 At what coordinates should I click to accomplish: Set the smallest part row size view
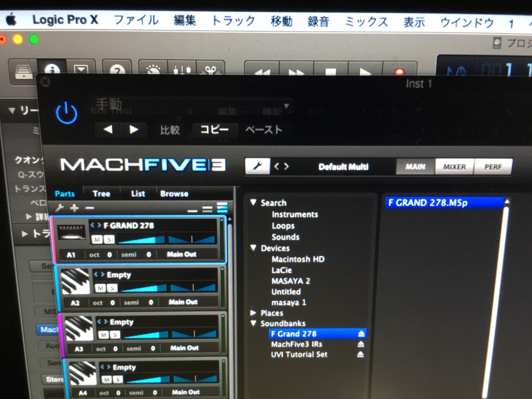click(192, 211)
